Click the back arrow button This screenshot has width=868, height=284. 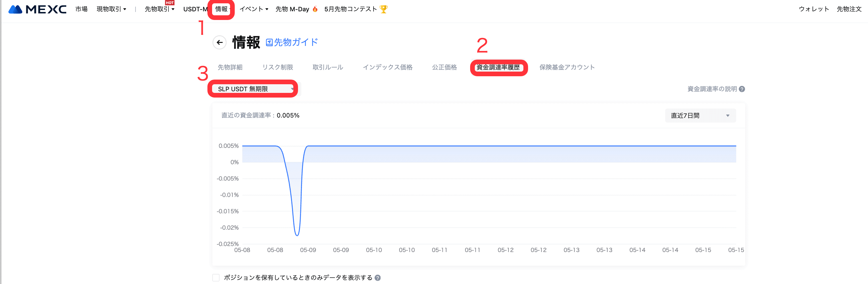point(219,42)
